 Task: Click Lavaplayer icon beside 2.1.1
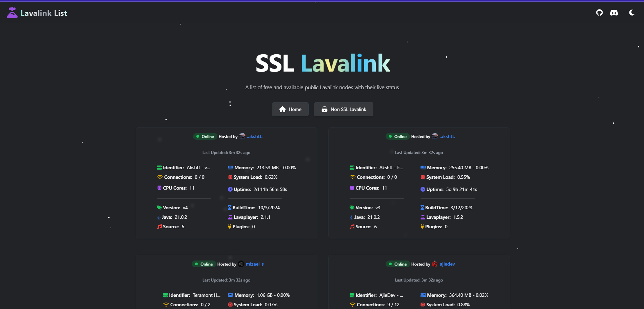pyautogui.click(x=230, y=217)
